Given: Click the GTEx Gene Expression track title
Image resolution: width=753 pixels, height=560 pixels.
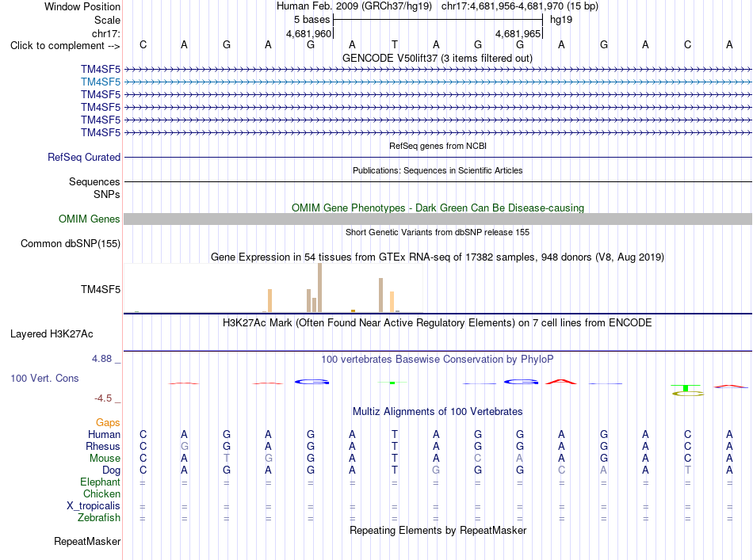Looking at the screenshot, I should pos(438,257).
